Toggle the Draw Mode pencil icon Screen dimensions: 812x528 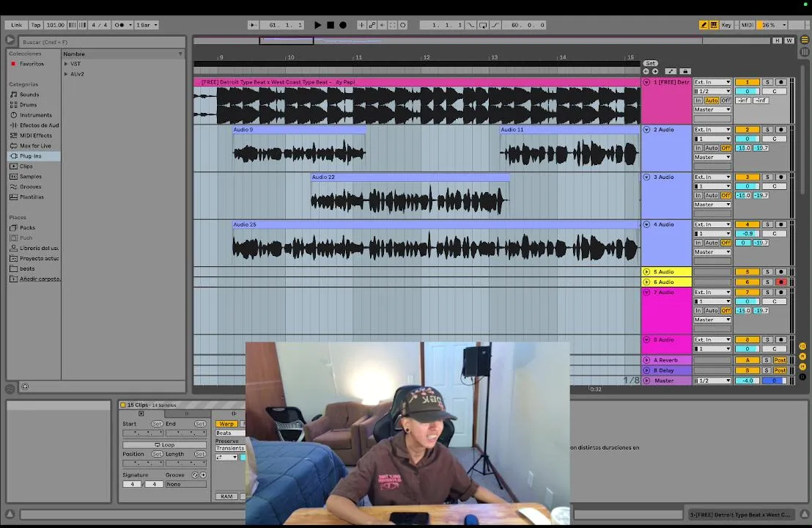[x=704, y=25]
